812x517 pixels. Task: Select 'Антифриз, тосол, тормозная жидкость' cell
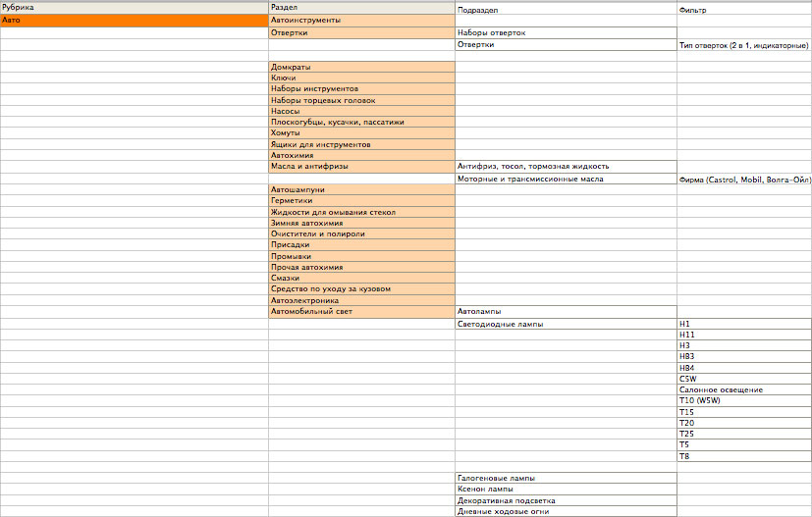[x=566, y=167]
